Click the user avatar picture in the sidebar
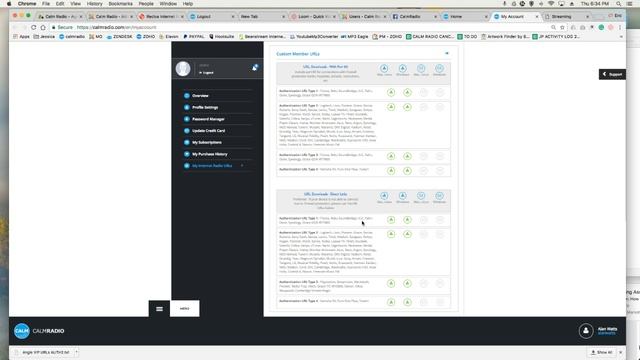 pos(183,69)
